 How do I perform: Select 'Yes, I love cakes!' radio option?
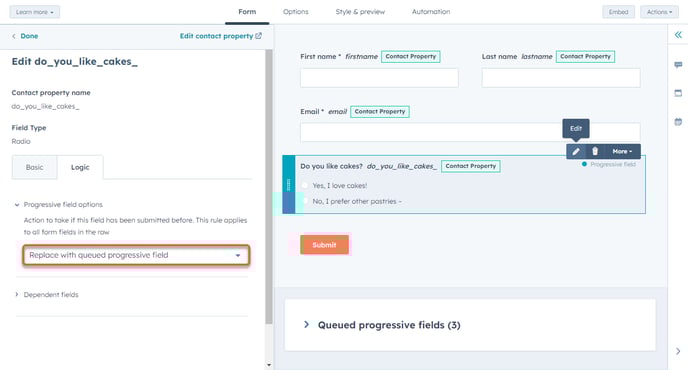click(x=305, y=185)
